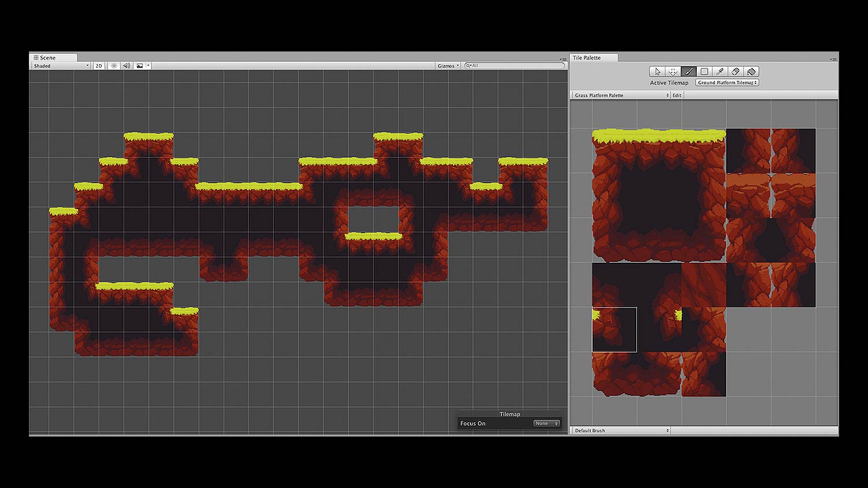Switch to the Tile Palette tab
868x488 pixels.
point(592,57)
